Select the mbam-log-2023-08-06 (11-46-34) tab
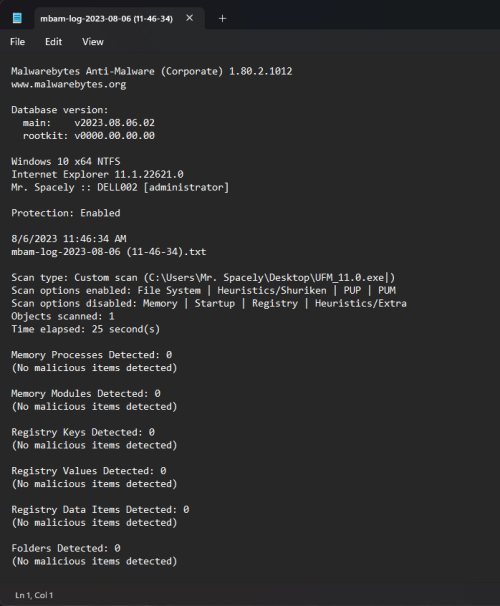 pyautogui.click(x=106, y=19)
